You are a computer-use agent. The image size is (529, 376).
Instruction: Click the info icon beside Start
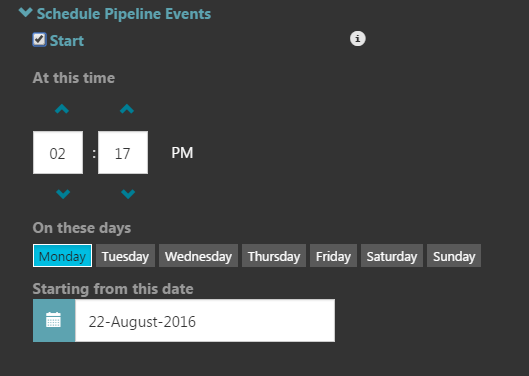(x=358, y=38)
